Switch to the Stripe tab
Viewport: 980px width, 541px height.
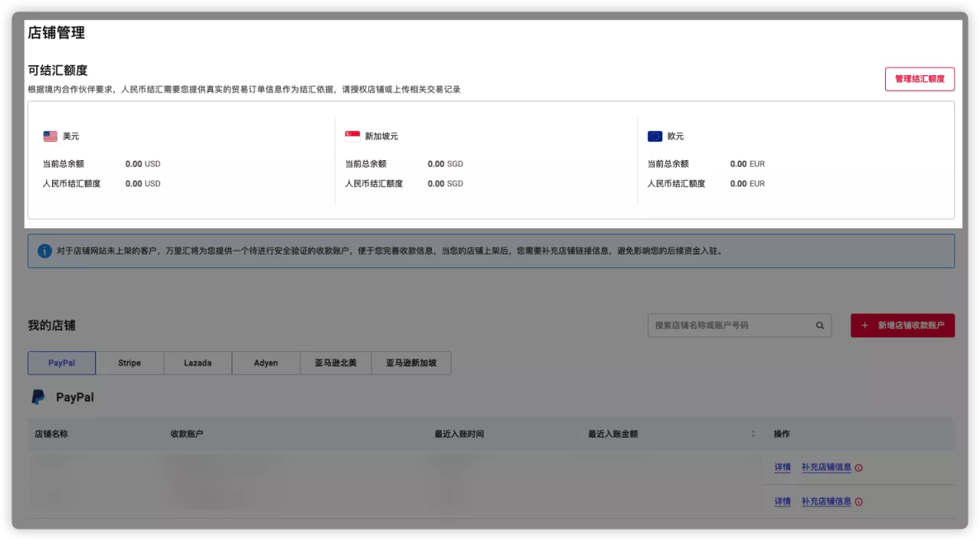(x=129, y=362)
